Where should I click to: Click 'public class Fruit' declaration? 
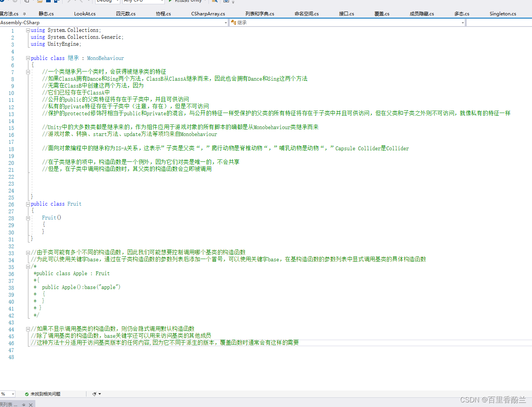click(x=56, y=204)
